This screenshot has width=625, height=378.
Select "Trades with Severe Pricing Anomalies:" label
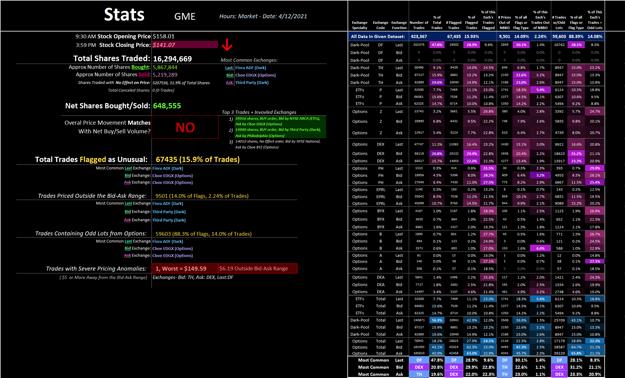tap(96, 269)
